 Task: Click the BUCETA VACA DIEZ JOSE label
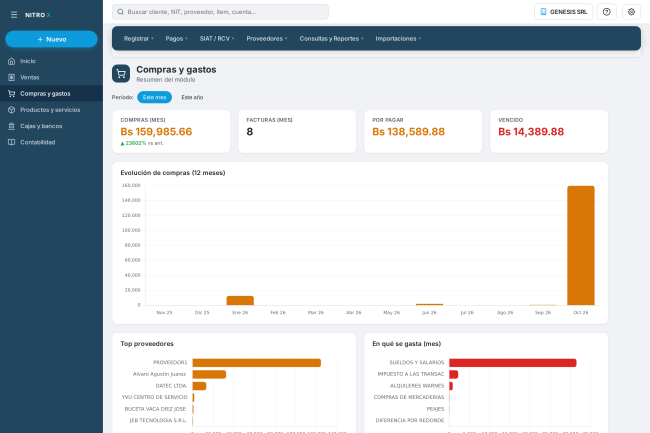coord(155,409)
